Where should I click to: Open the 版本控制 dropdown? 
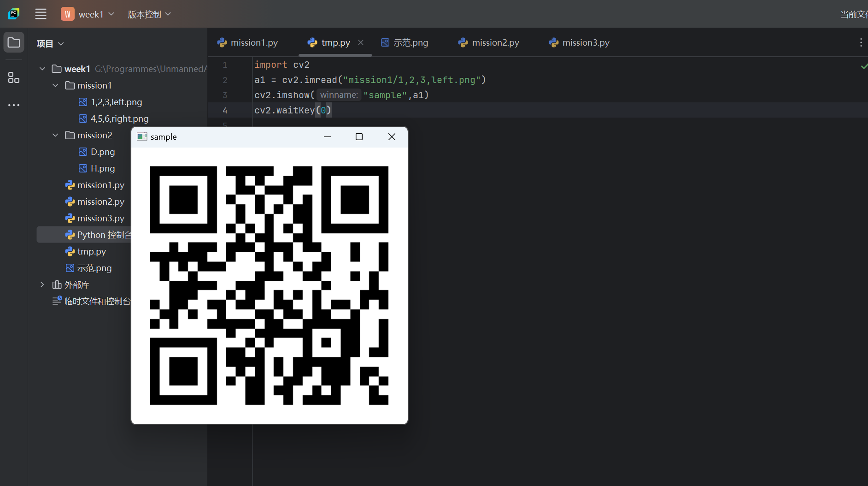[x=149, y=14]
